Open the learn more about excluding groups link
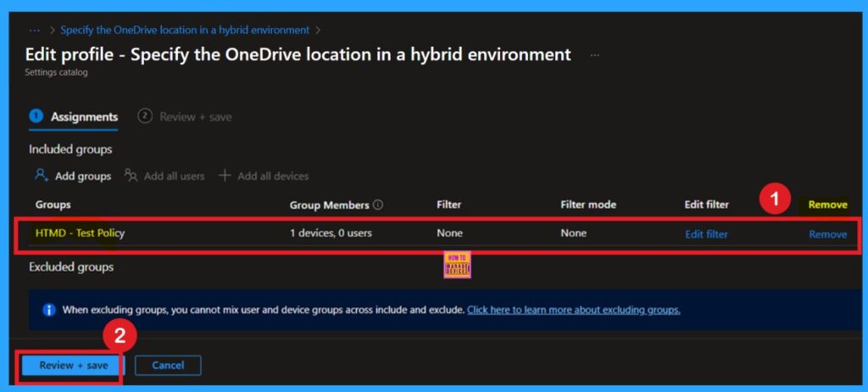Viewport: 868px width, 392px height. pyautogui.click(x=574, y=310)
